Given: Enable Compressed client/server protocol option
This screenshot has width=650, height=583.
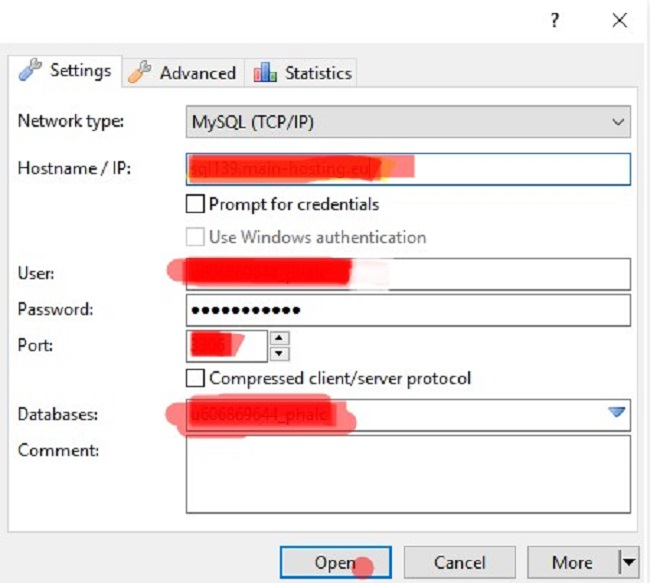Looking at the screenshot, I should point(196,379).
